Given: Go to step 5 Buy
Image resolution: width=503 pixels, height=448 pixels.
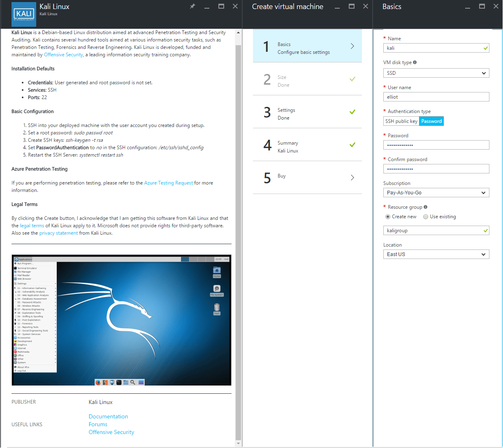Looking at the screenshot, I should (x=307, y=178).
